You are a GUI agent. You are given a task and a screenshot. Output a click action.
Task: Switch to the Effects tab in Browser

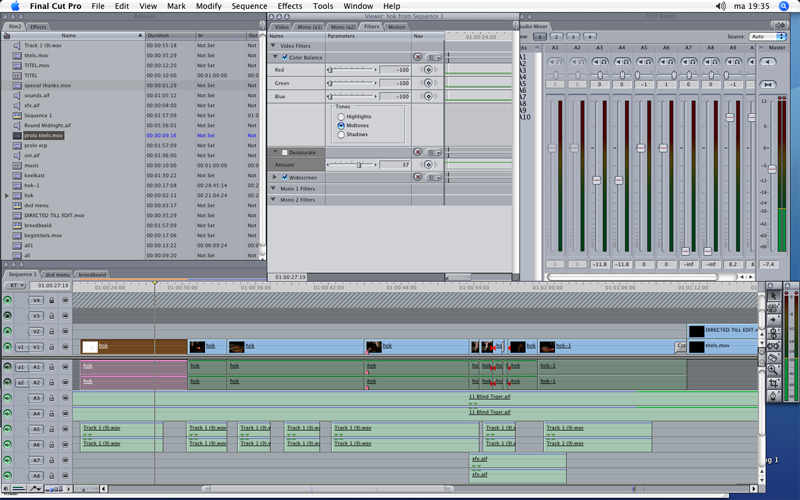pos(38,27)
